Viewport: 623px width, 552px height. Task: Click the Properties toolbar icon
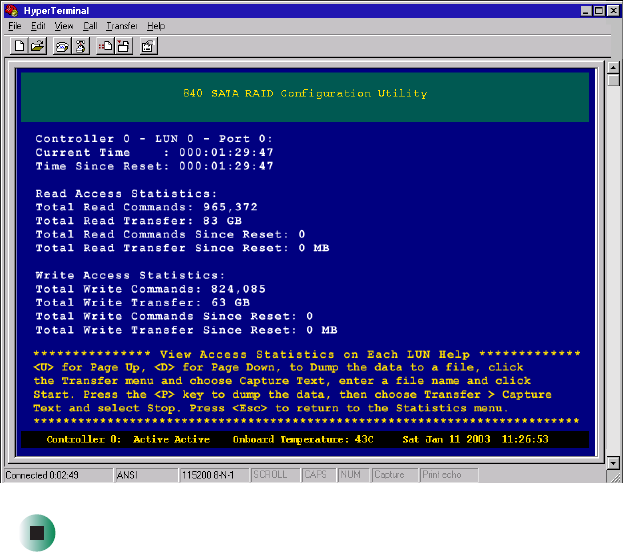click(149, 46)
